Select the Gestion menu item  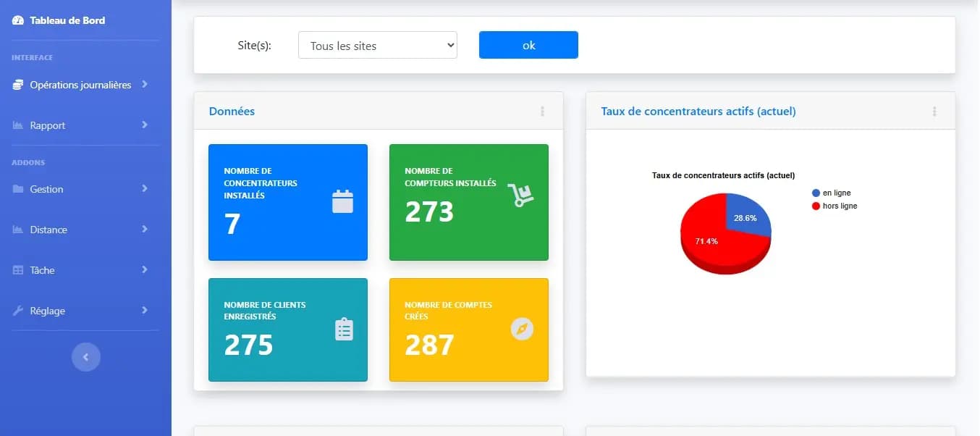pyautogui.click(x=85, y=189)
